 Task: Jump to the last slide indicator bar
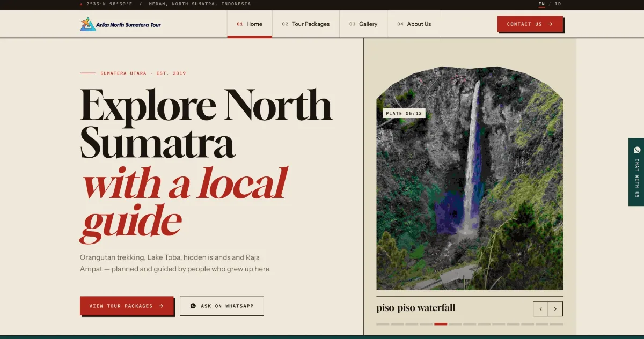click(557, 324)
